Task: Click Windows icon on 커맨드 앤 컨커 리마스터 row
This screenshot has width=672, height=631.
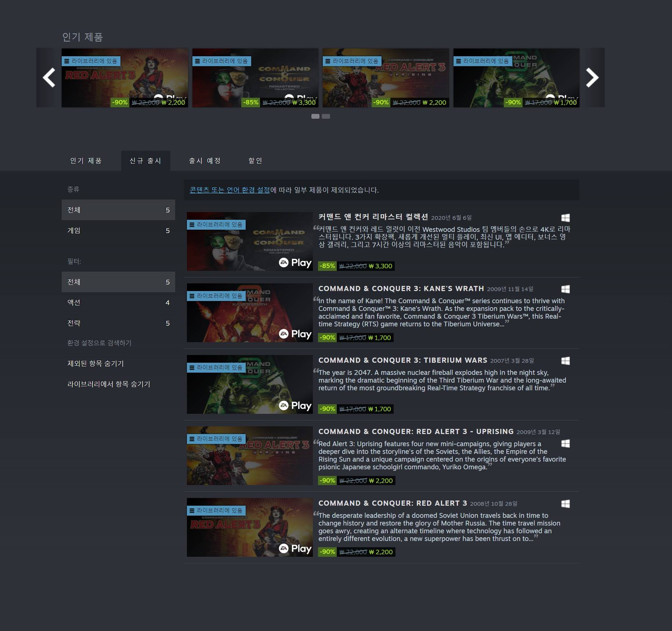Action: (566, 218)
